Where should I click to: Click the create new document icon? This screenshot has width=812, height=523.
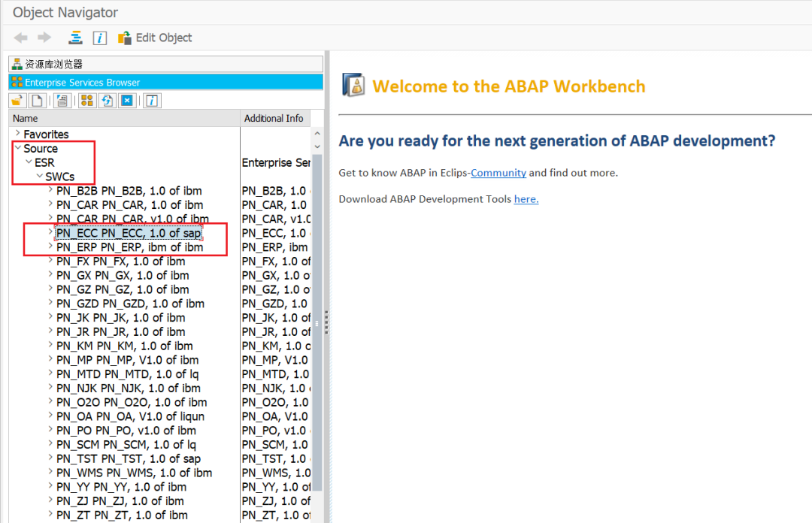(37, 101)
